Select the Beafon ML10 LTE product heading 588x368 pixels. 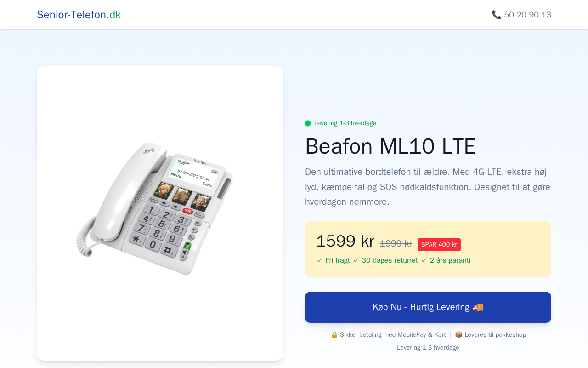pos(390,147)
